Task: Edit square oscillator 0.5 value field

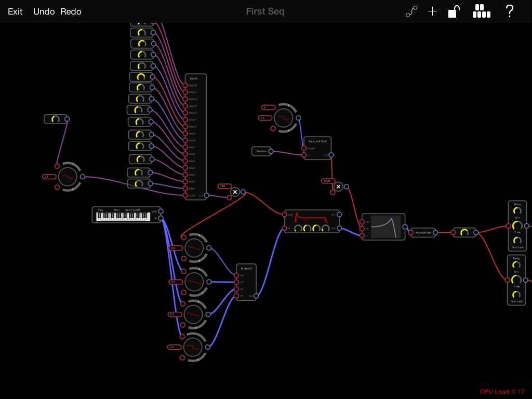Action: coord(175,347)
